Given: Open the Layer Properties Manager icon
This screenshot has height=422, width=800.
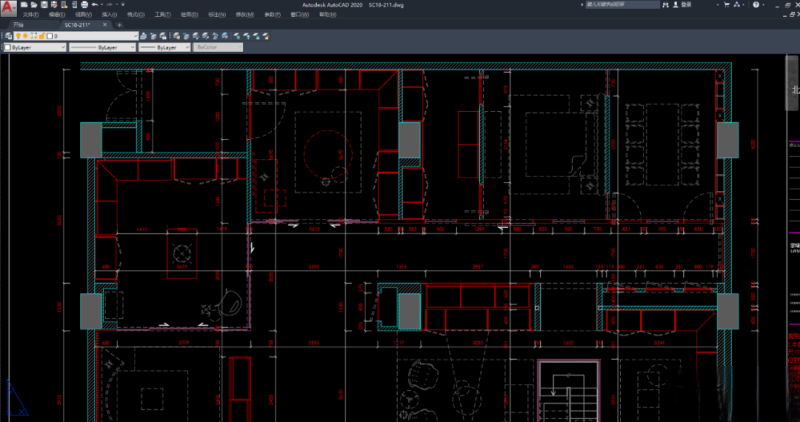Looking at the screenshot, I should click(8, 35).
